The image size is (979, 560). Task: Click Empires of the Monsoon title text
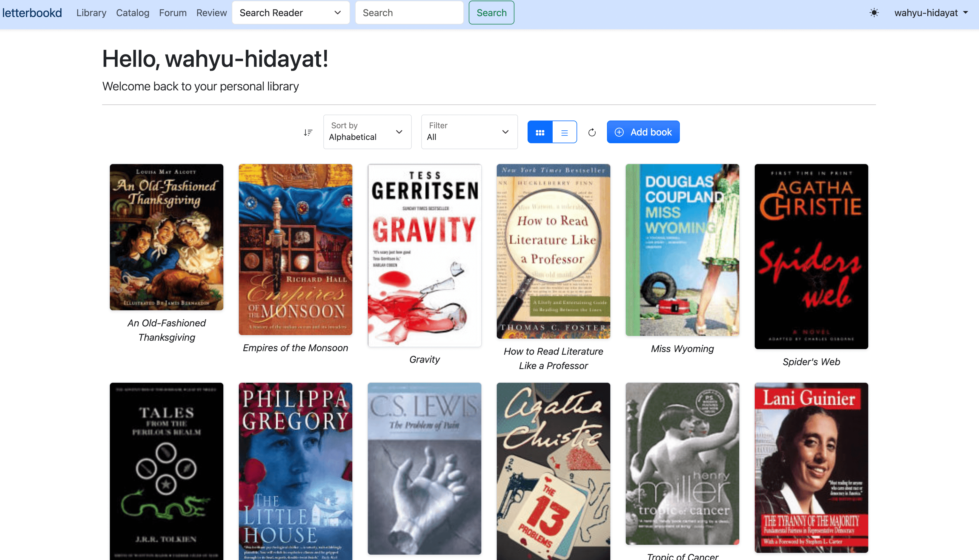[296, 348]
